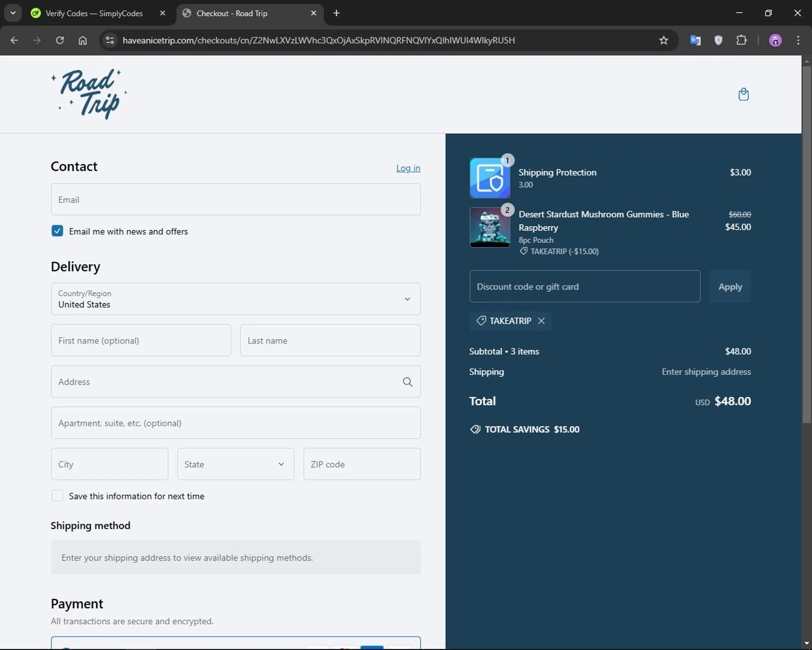
Task: Click the 'Shipping method' heading
Action: click(90, 525)
